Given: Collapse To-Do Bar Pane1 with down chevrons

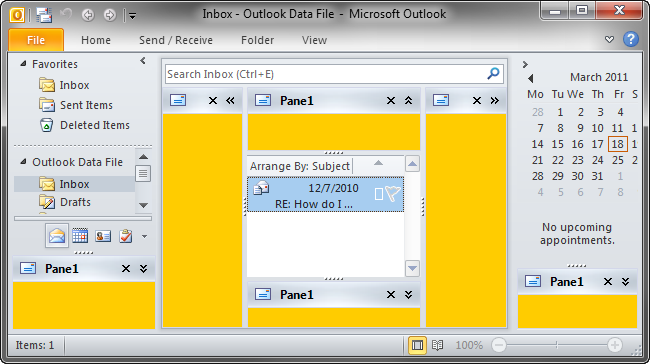Looking at the screenshot, I should click(x=625, y=282).
